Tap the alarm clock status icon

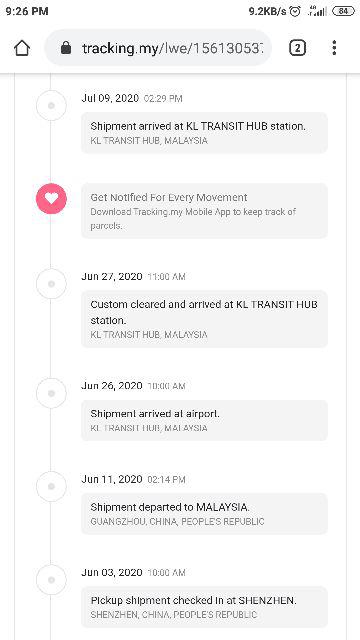point(295,11)
